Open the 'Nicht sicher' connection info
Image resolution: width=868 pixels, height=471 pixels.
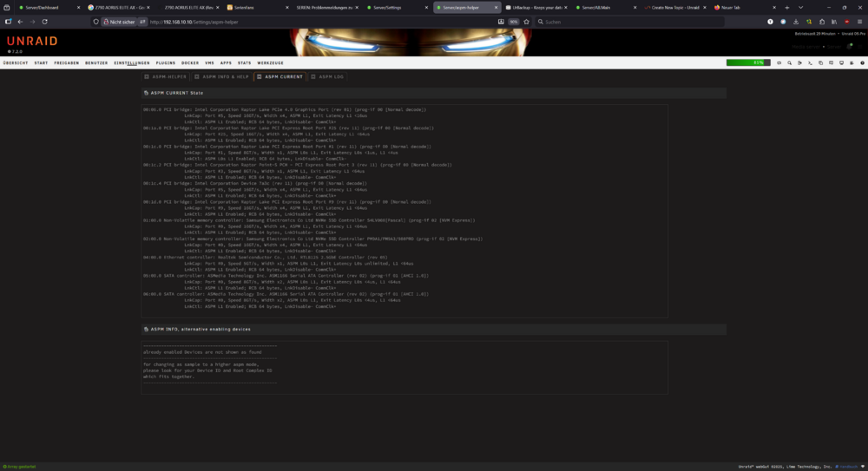pos(119,22)
